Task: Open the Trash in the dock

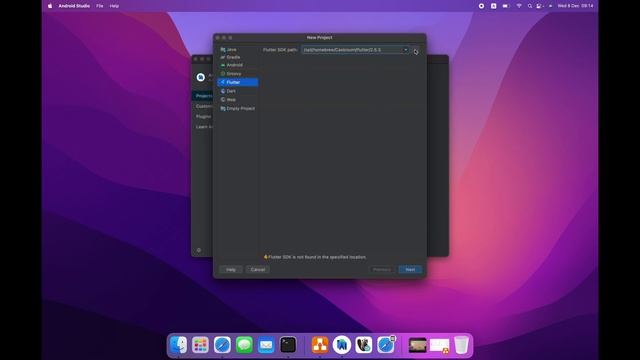Action: [462, 345]
